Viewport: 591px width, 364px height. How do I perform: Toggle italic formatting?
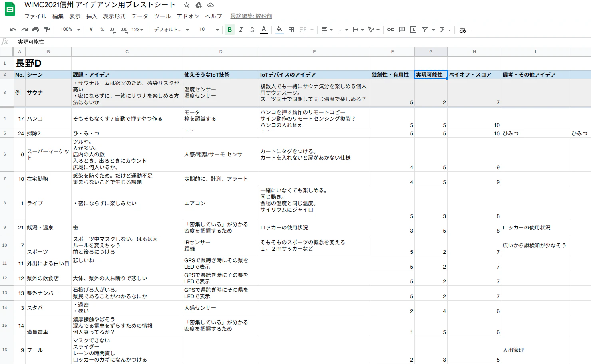pos(241,30)
